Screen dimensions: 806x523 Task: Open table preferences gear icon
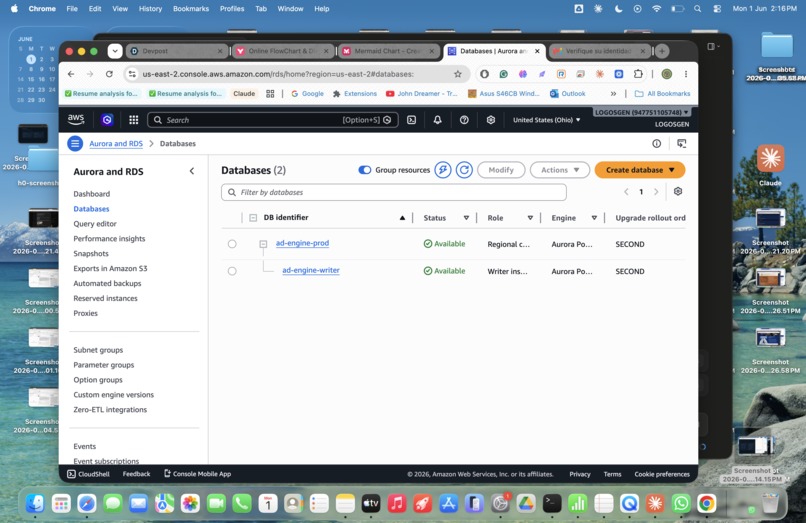[x=678, y=191]
